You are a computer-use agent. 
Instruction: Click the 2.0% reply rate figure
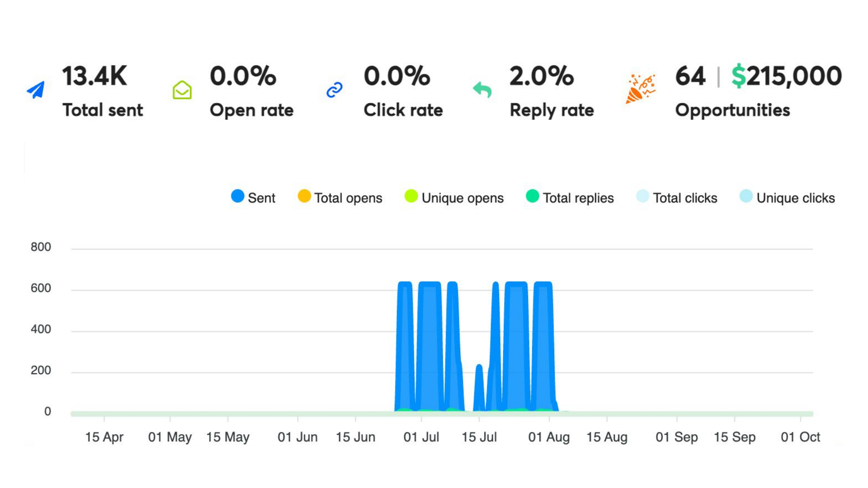pos(542,76)
